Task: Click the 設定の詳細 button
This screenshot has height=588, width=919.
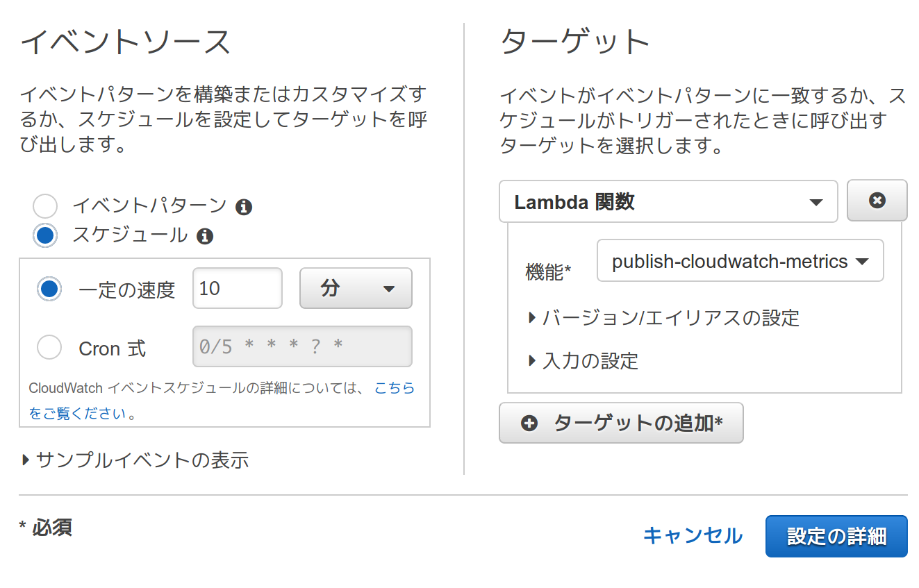Action: [836, 536]
